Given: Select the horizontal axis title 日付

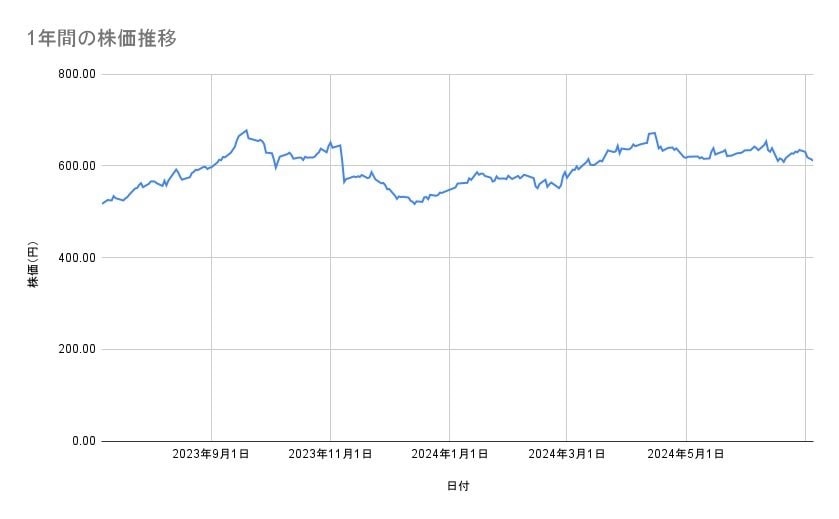Looking at the screenshot, I should (458, 486).
